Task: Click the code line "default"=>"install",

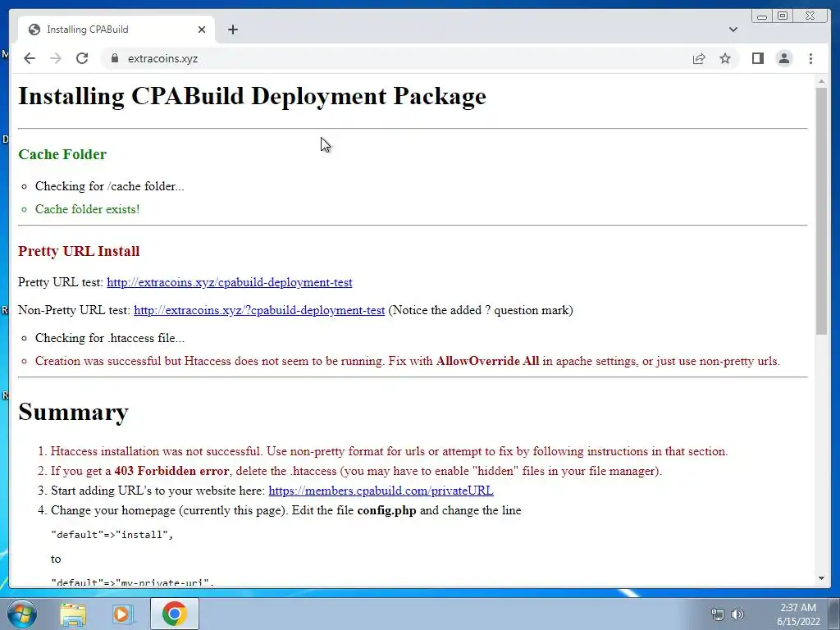Action: [112, 535]
